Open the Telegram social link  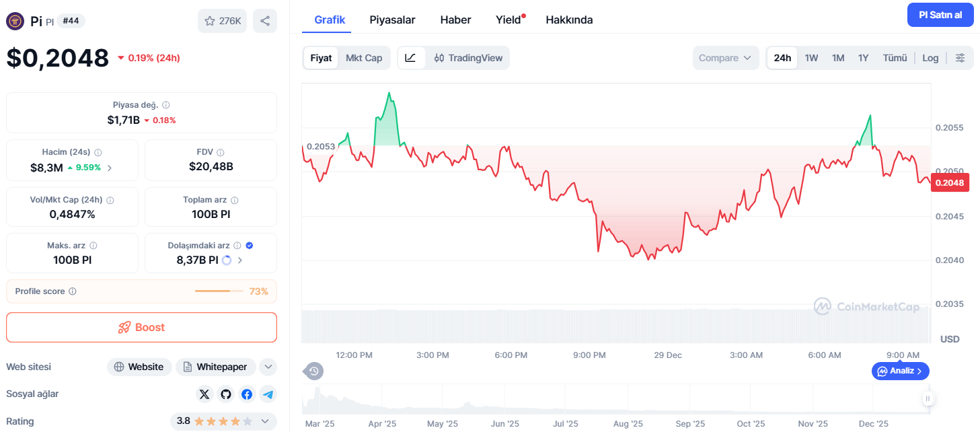pos(268,394)
